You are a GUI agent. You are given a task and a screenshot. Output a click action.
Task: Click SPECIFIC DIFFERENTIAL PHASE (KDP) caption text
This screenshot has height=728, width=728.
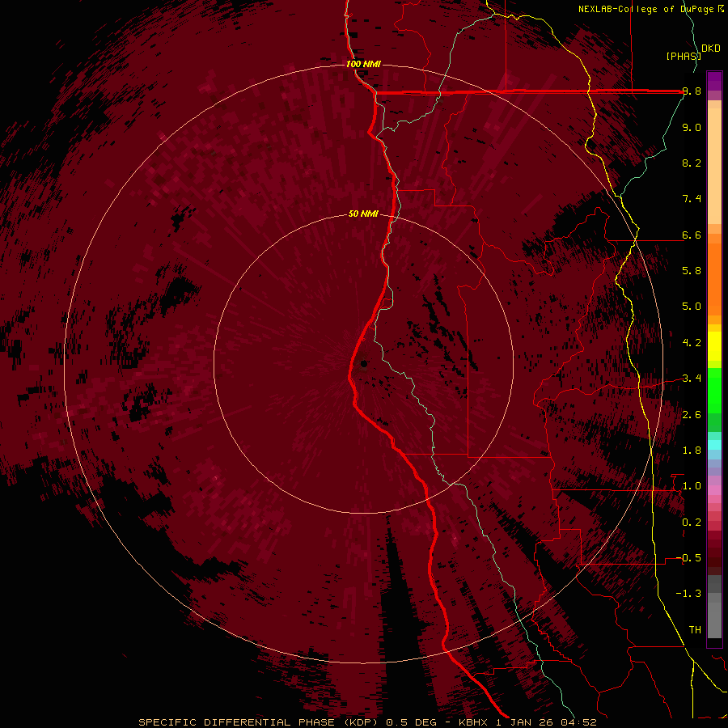tap(258, 722)
